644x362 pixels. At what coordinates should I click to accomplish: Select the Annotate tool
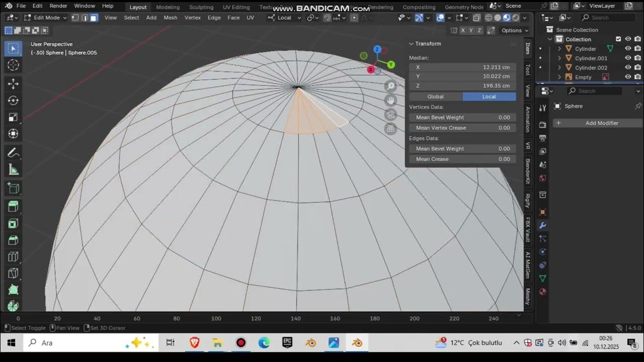point(12,152)
